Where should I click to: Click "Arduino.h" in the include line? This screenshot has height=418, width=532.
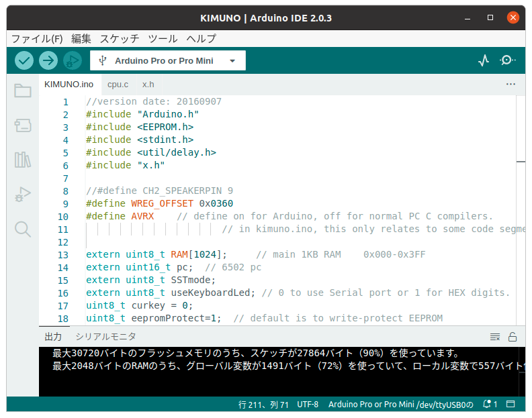168,114
